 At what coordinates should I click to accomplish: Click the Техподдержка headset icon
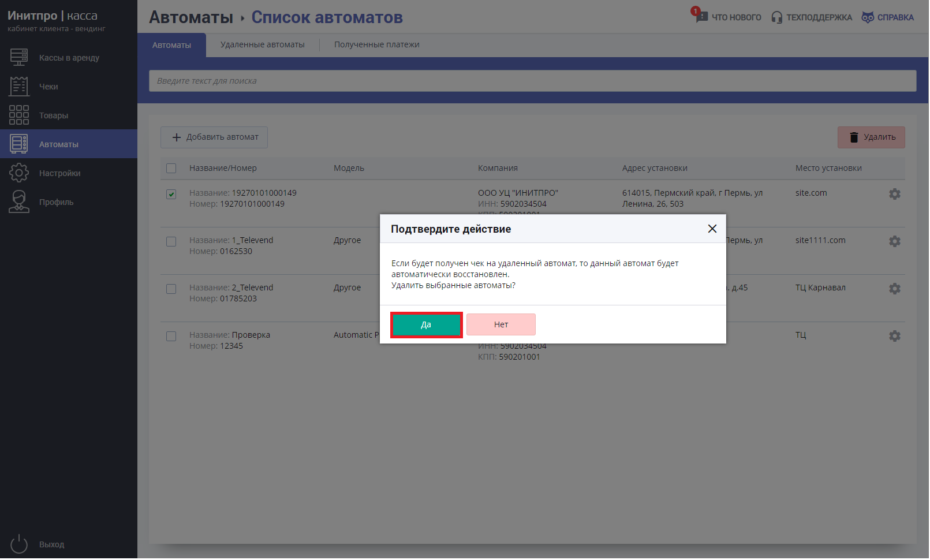point(777,17)
